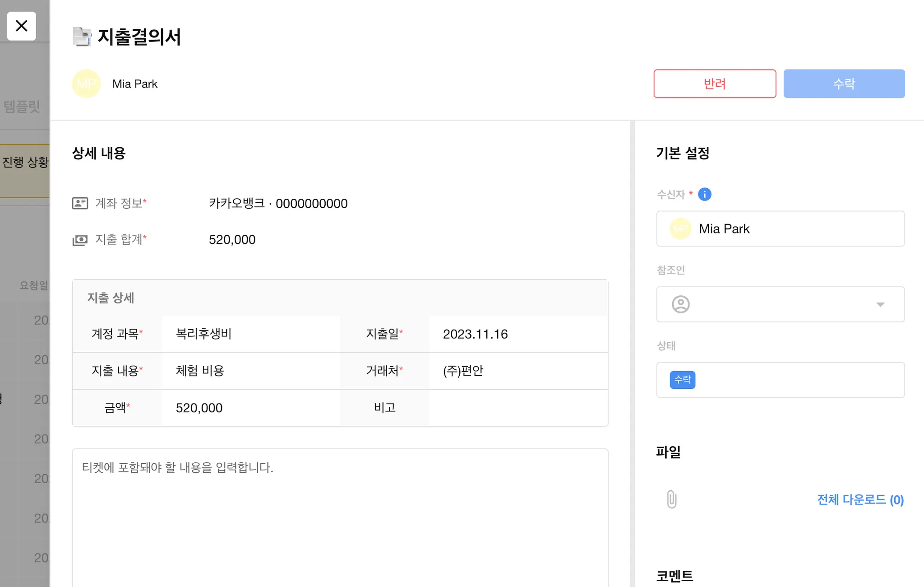Close the expense report panel with X

click(x=21, y=26)
